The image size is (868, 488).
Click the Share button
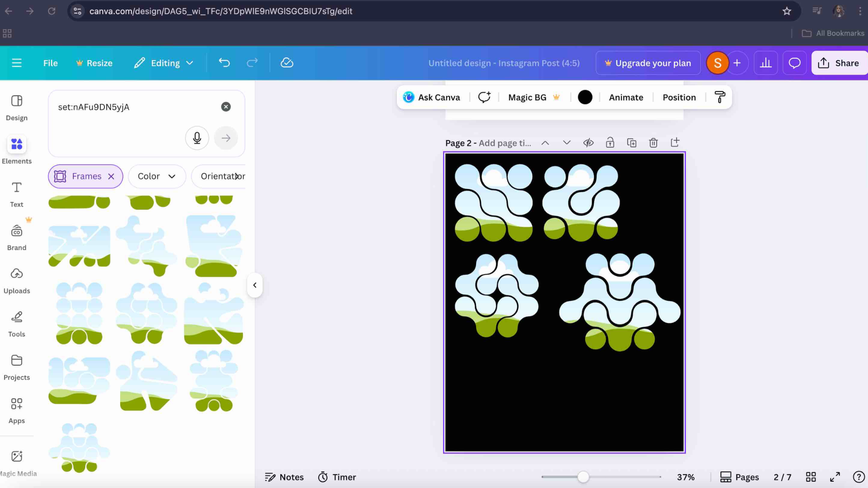coord(839,63)
